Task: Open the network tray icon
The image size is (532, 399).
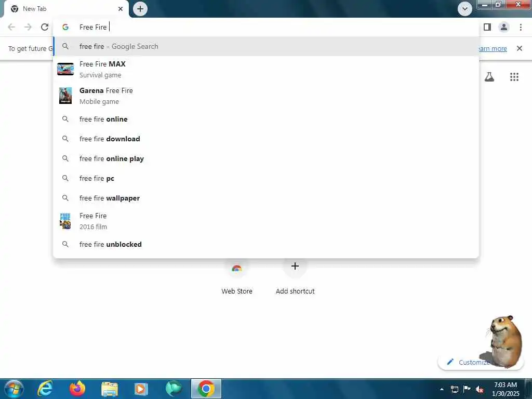Action: (454, 389)
